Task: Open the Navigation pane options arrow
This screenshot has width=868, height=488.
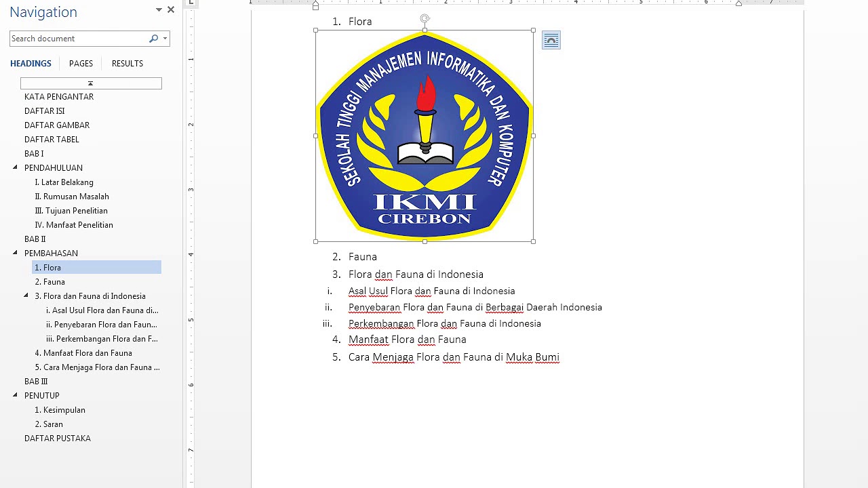Action: click(x=159, y=10)
